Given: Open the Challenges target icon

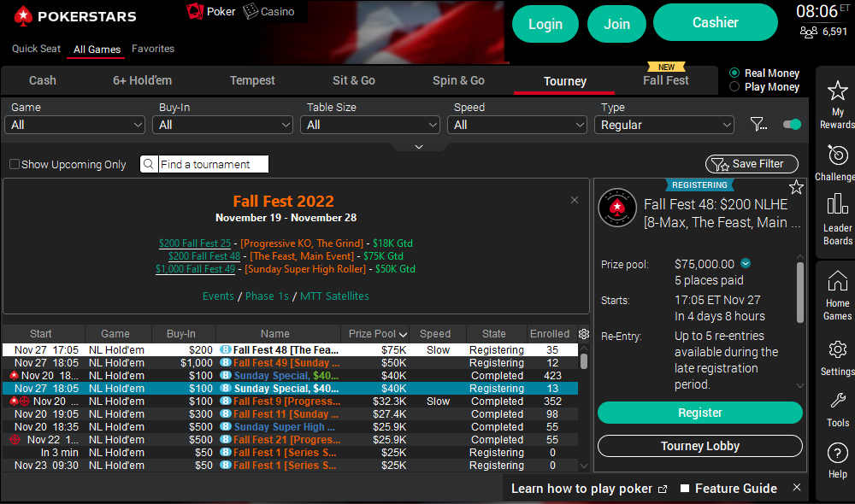Looking at the screenshot, I should (837, 155).
